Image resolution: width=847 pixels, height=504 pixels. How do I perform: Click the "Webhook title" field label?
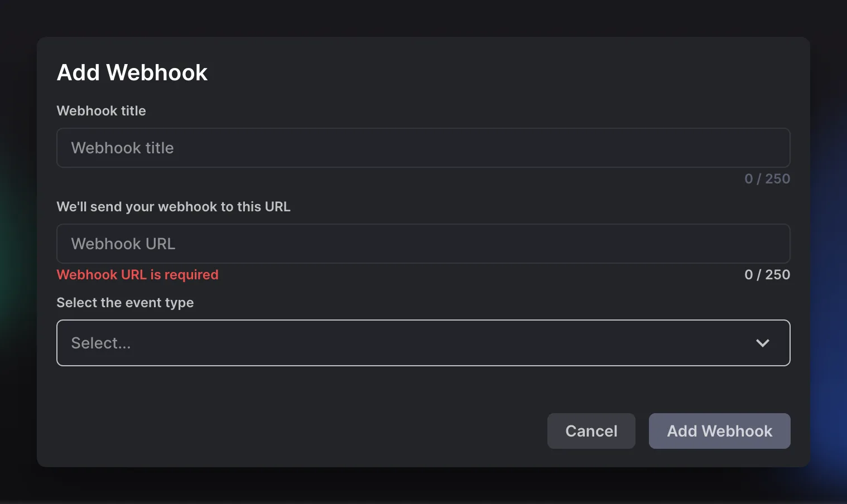101,111
